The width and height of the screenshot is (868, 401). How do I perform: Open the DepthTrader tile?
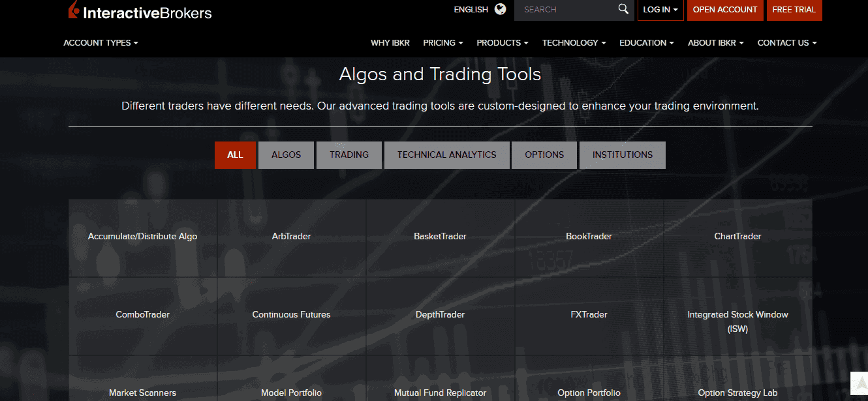coord(441,315)
